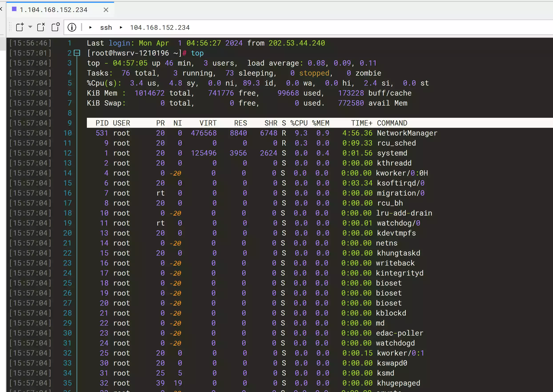553x392 pixels.
Task: Click the lru-add-drain process name
Action: 404,213
